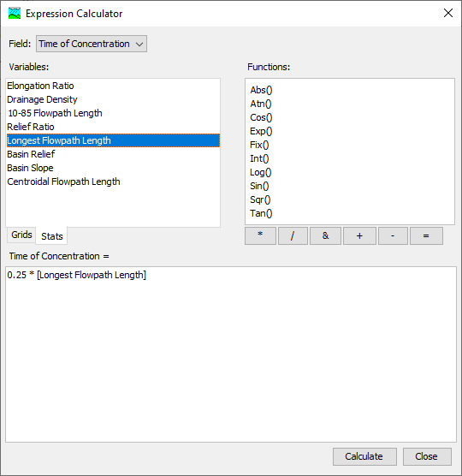
Task: Run the Calculate button
Action: click(x=364, y=456)
